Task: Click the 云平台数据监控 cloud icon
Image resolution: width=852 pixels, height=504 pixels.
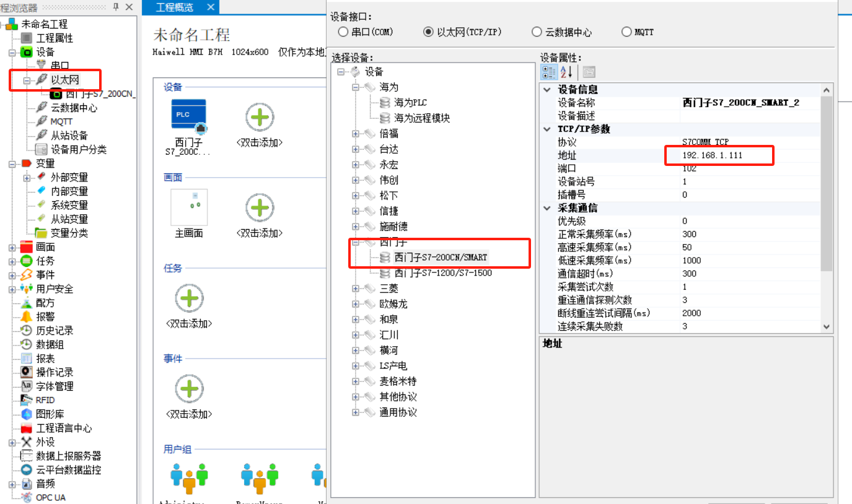Action: click(x=27, y=470)
